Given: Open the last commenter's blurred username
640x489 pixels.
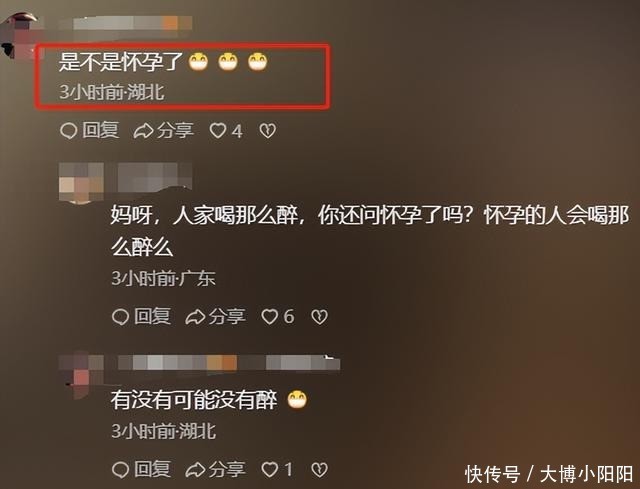Looking at the screenshot, I should pyautogui.click(x=229, y=363).
